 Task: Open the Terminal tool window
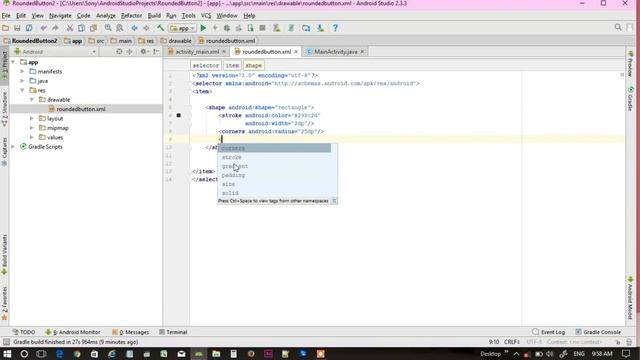[173, 332]
